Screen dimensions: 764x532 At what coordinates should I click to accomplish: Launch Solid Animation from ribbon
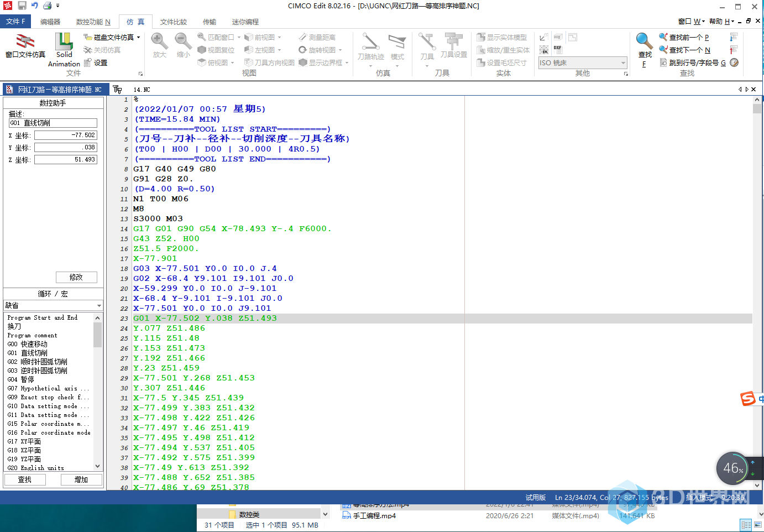[x=64, y=49]
